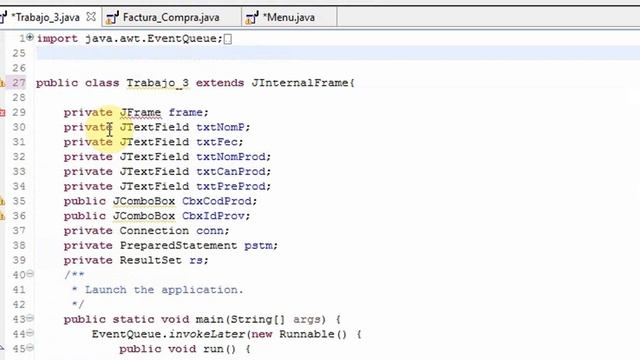Open the Factura_Compra.java tab
This screenshot has width=640, height=360.
(171, 18)
